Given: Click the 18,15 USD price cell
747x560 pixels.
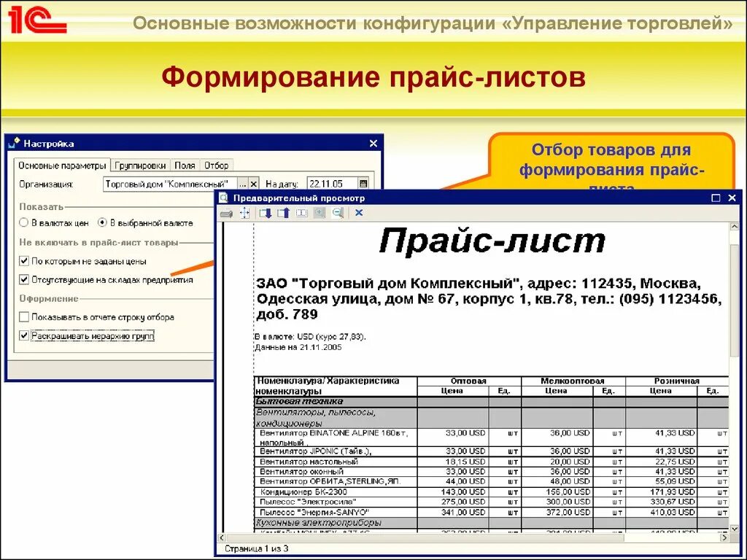Looking at the screenshot, I should click(x=452, y=462).
